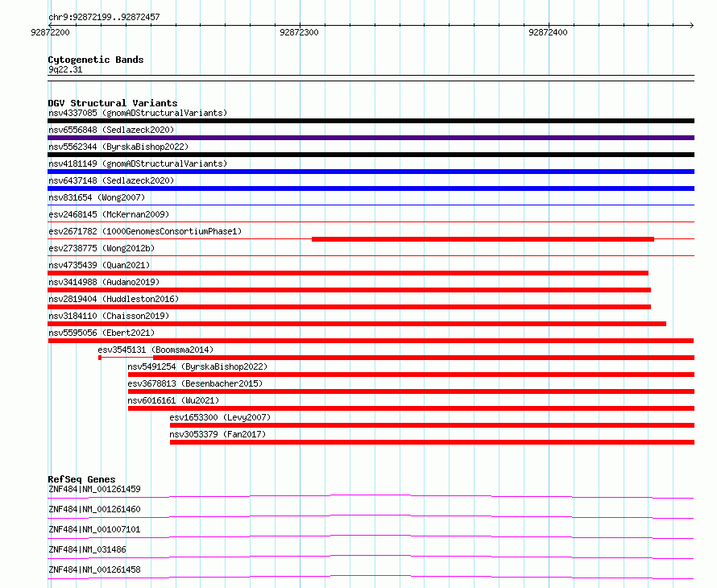Select the ZNF484|NM_001261460 transcript label
The width and height of the screenshot is (717, 588).
[x=94, y=509]
